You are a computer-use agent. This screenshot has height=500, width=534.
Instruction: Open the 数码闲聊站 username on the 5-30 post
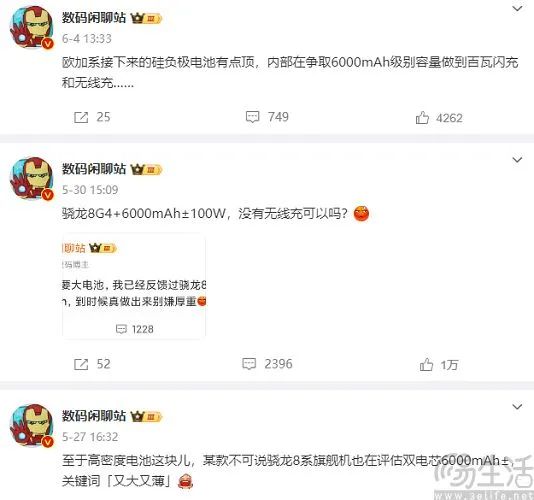(x=94, y=169)
